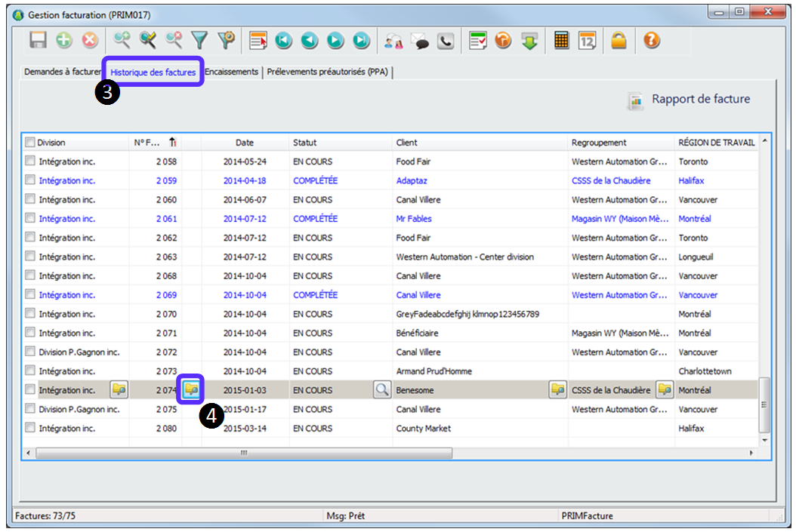
Task: Tick the checkbox for Division P.Gagnon row 2072
Action: (29, 352)
